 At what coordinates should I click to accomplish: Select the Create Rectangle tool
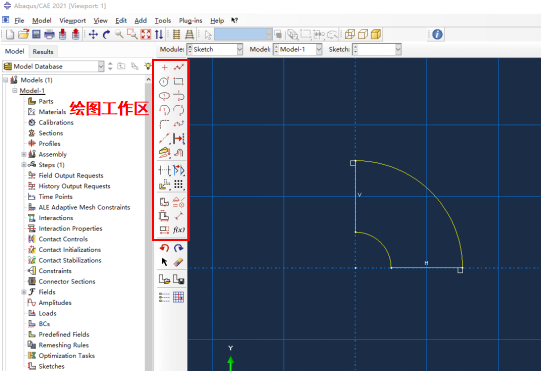178,82
